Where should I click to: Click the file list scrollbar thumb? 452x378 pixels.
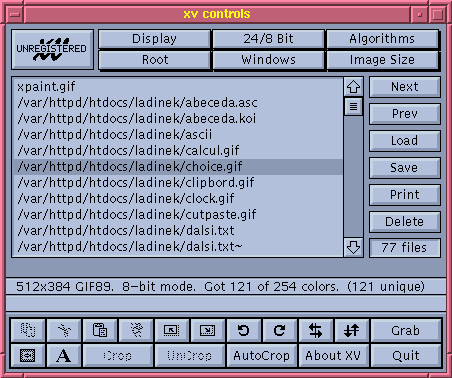click(353, 107)
